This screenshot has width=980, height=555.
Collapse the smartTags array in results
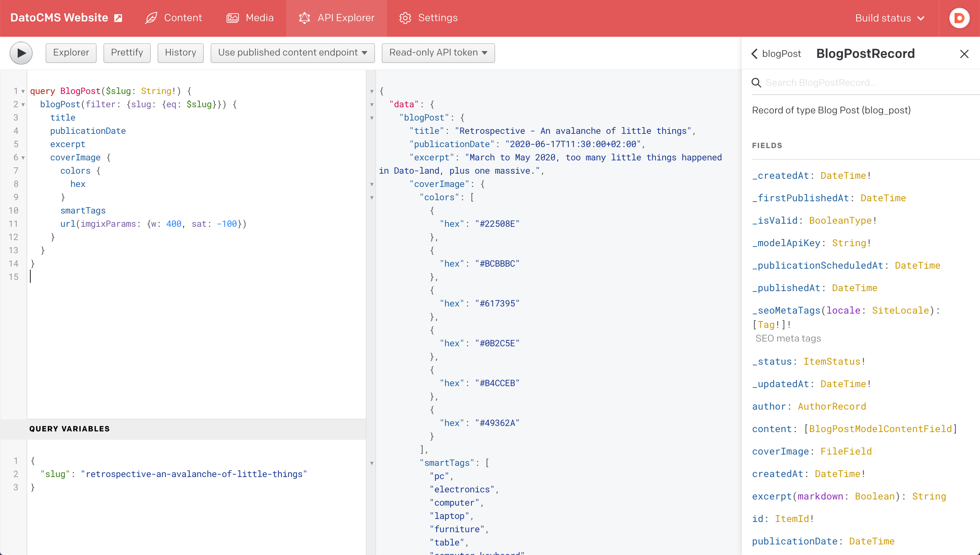coord(372,463)
